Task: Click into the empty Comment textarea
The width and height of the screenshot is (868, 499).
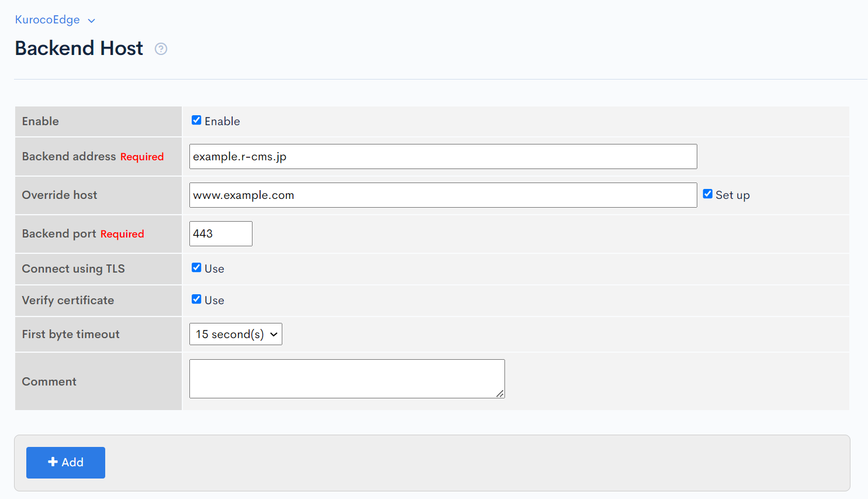Action: (x=347, y=378)
